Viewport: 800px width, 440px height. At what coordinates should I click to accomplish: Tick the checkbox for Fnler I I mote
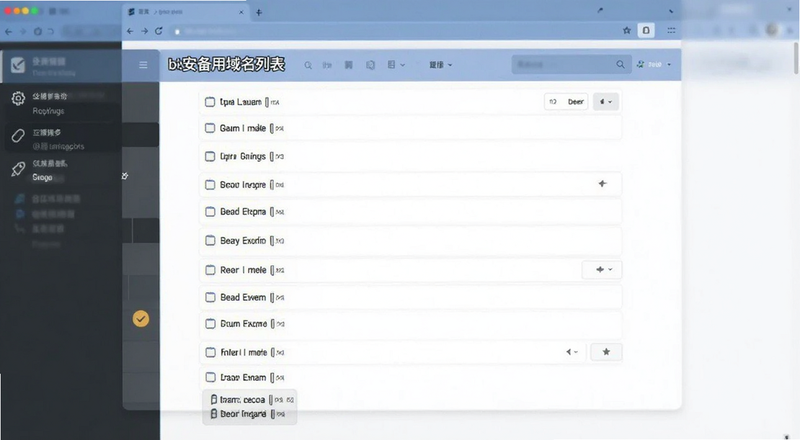[210, 352]
